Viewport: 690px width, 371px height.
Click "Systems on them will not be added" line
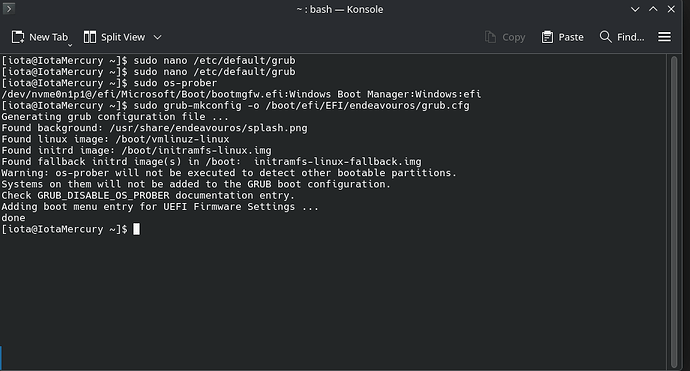point(196,184)
